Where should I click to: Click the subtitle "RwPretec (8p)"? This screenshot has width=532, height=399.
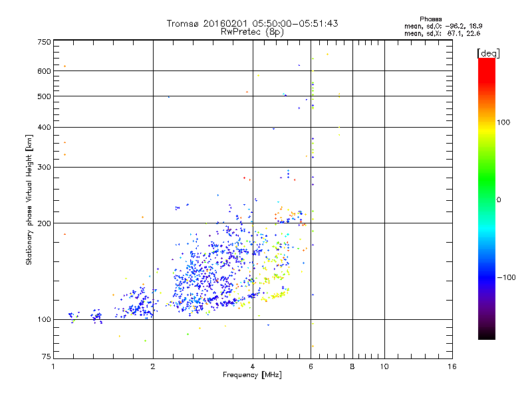point(252,32)
